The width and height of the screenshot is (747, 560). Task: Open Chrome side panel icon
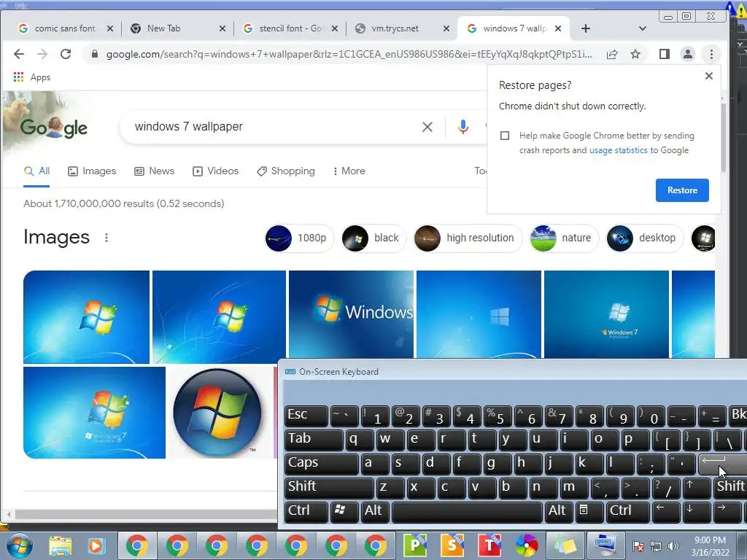(x=664, y=54)
